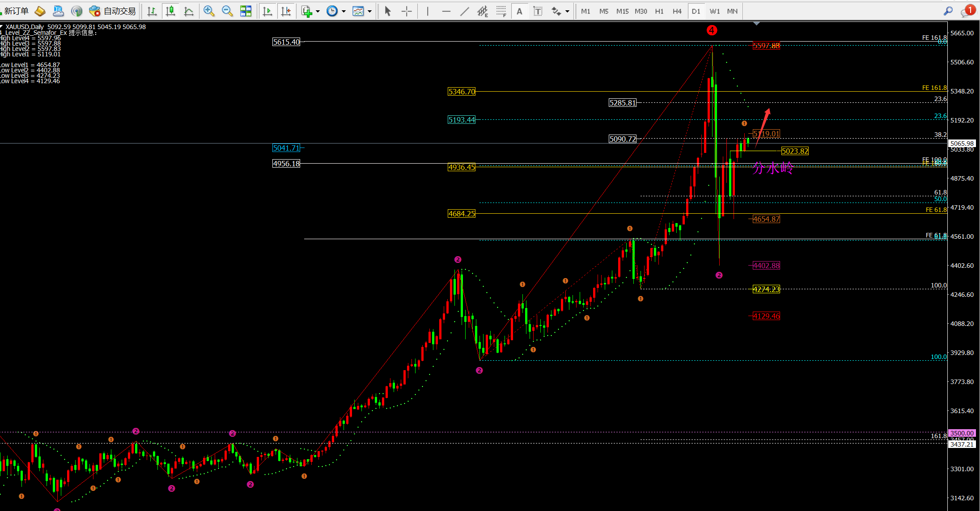The height and width of the screenshot is (511, 980).
Task: Click the zoom in magnifier icon
Action: tap(208, 11)
